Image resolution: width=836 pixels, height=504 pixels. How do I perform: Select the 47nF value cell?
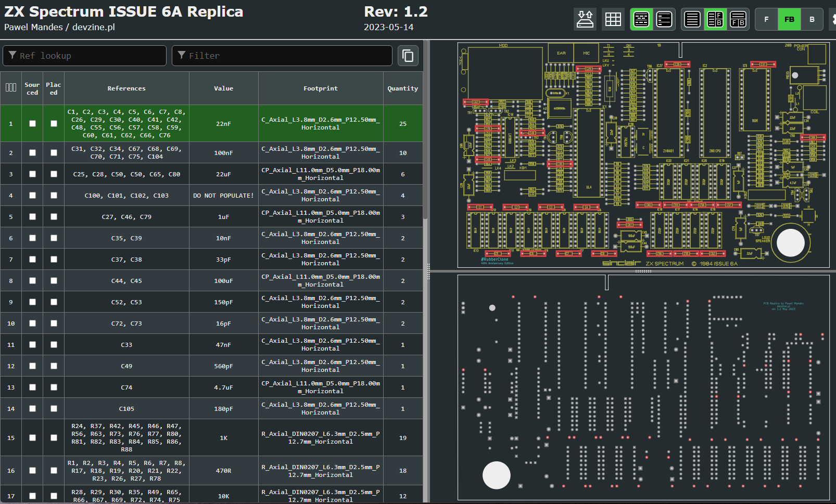(x=224, y=344)
